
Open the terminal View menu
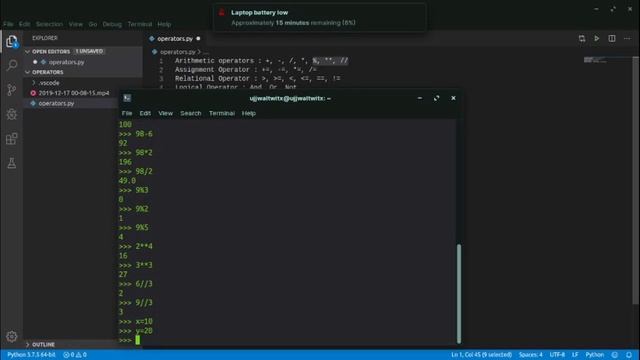tap(165, 113)
